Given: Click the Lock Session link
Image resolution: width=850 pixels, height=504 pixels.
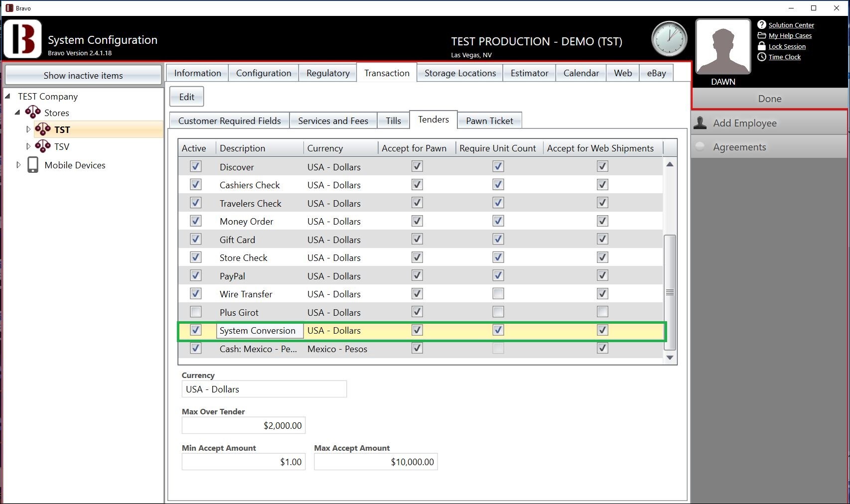Looking at the screenshot, I should pyautogui.click(x=787, y=46).
